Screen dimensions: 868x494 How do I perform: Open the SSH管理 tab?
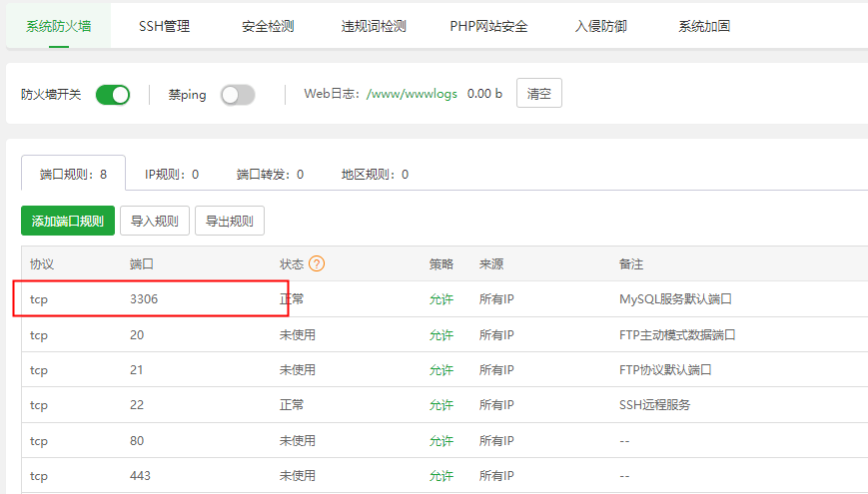165,26
